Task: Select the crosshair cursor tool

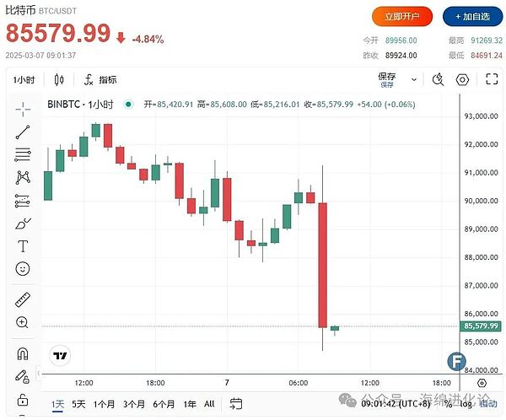Action: coord(23,109)
